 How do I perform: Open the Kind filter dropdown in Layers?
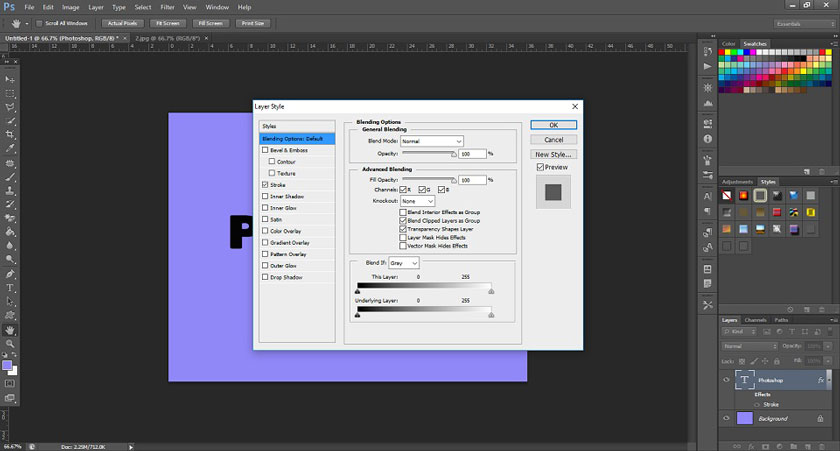pyautogui.click(x=739, y=332)
